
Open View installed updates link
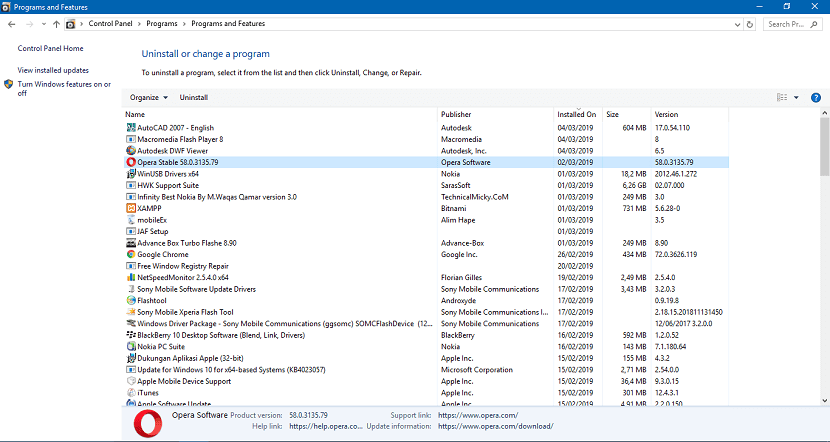[53, 70]
